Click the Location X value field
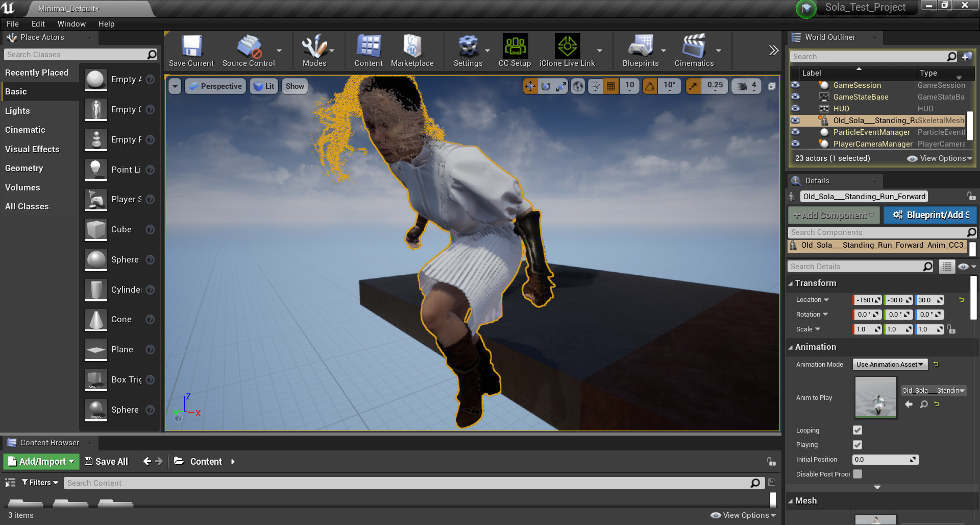 pyautogui.click(x=867, y=300)
